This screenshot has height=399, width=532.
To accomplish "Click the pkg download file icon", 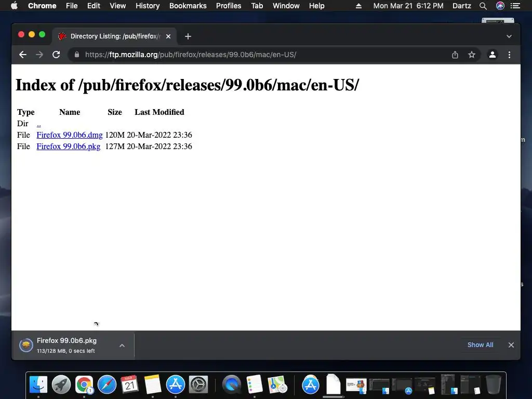I will point(26,345).
